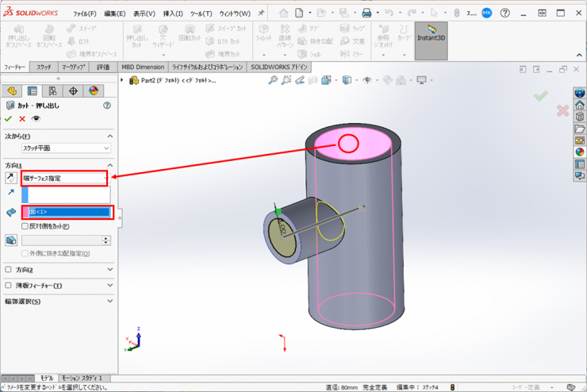587x392 pixels.
Task: Open the DimXpertManager crosshair tab
Action: [x=73, y=91]
